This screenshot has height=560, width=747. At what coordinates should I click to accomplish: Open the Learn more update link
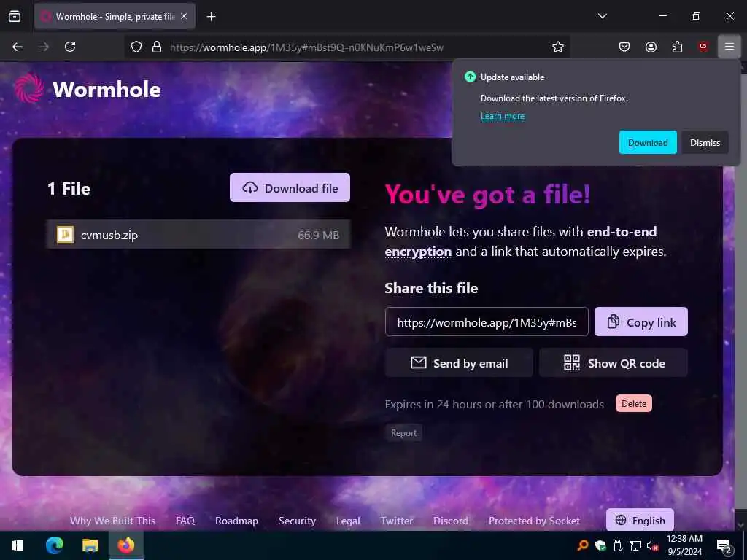tap(502, 116)
